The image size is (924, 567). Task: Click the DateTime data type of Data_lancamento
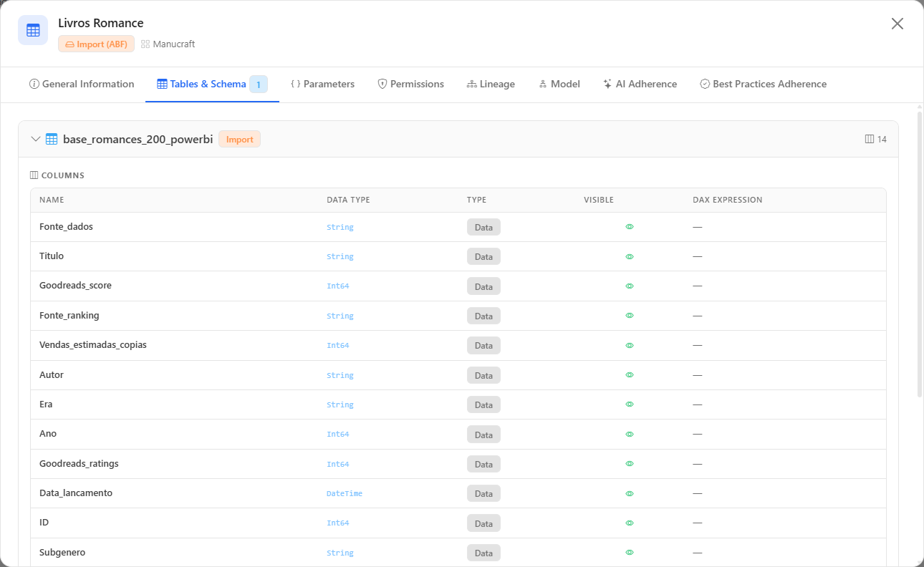[345, 493]
